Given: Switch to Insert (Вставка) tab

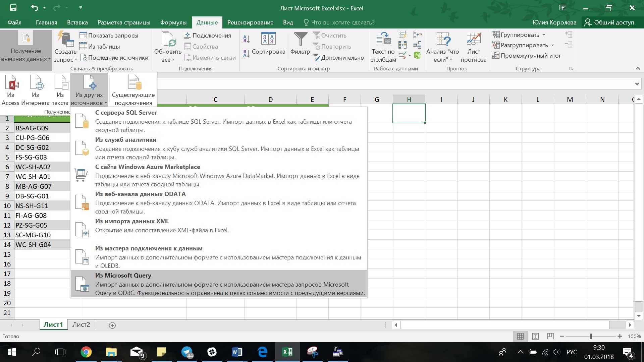Looking at the screenshot, I should tap(77, 22).
